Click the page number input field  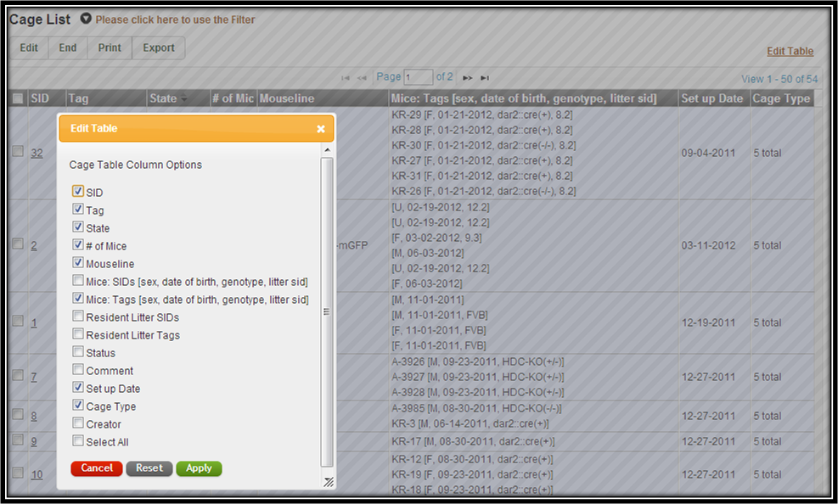419,77
